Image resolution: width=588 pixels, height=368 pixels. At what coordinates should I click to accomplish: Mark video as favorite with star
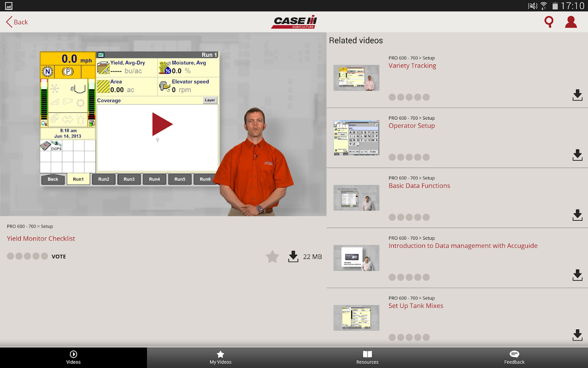272,257
